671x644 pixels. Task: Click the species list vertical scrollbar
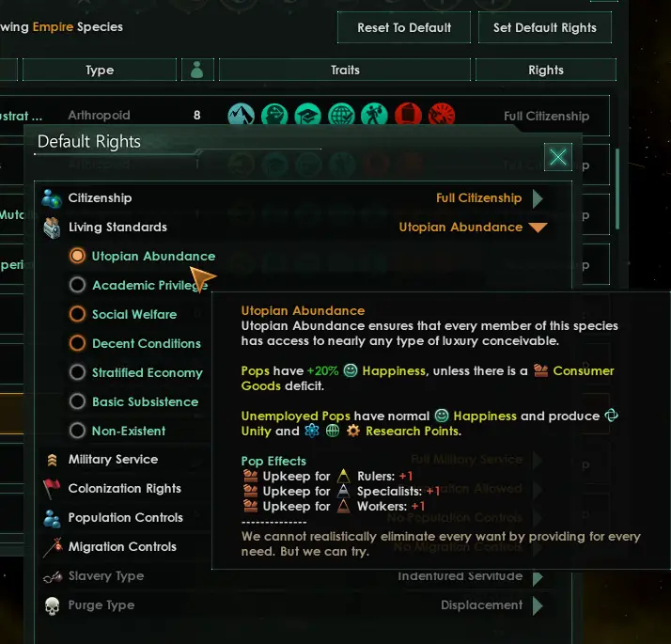tap(617, 188)
